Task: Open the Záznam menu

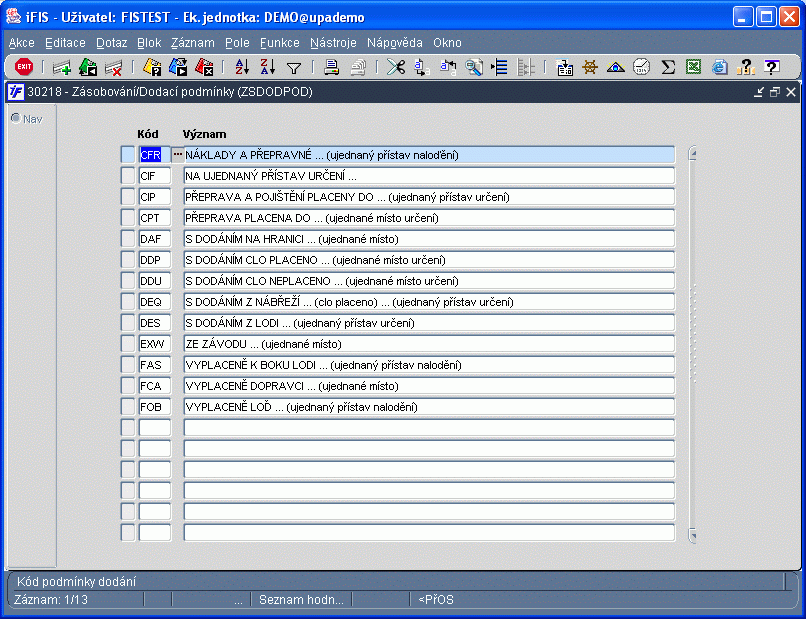Action: (193, 43)
